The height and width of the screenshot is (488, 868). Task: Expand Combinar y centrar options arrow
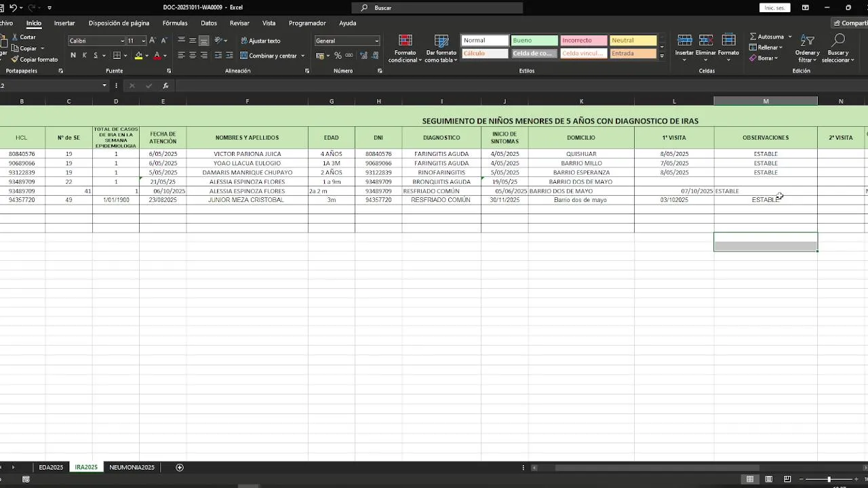(302, 56)
